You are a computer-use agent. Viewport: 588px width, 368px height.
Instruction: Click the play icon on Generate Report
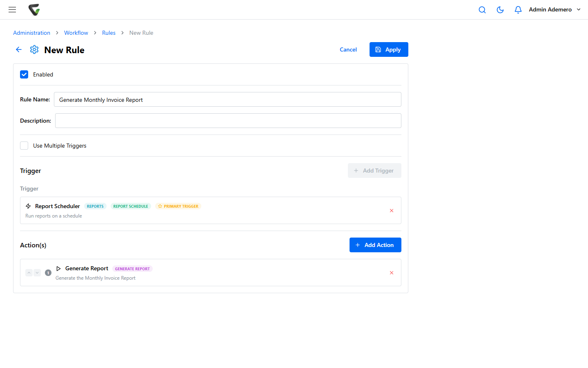(x=58, y=269)
